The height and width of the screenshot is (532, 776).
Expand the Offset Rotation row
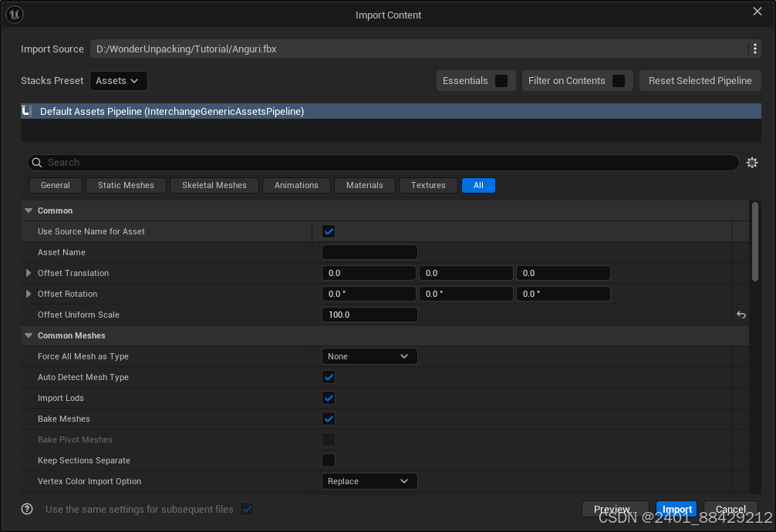click(x=29, y=294)
